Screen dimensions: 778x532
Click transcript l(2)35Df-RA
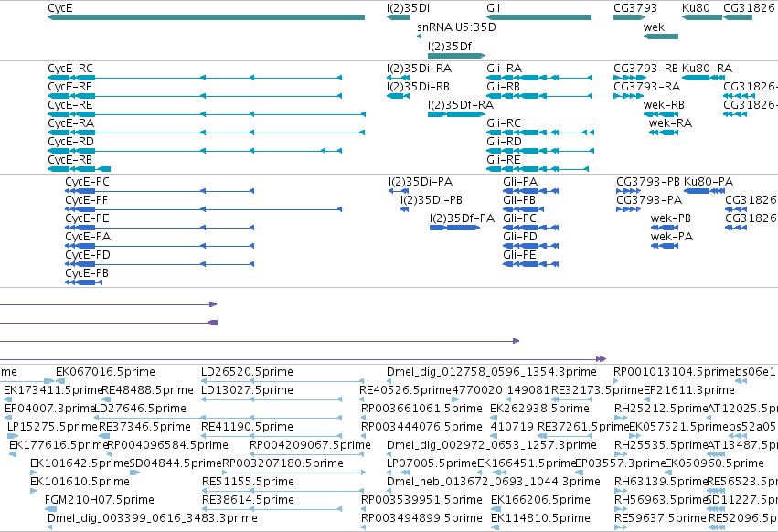coord(456,114)
